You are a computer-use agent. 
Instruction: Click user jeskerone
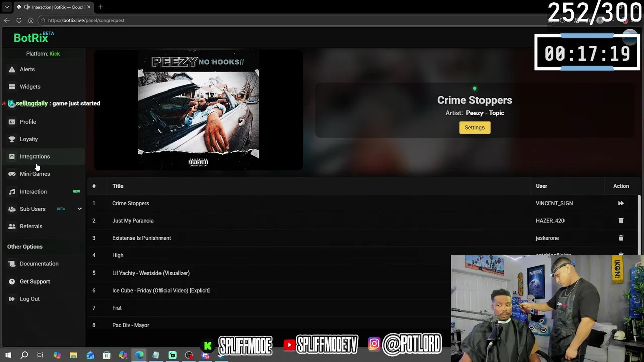547,238
